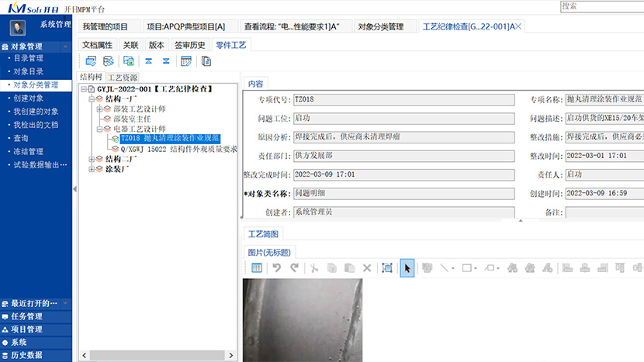This screenshot has width=644, height=362.
Task: Select the arrow pointer tool
Action: [407, 268]
